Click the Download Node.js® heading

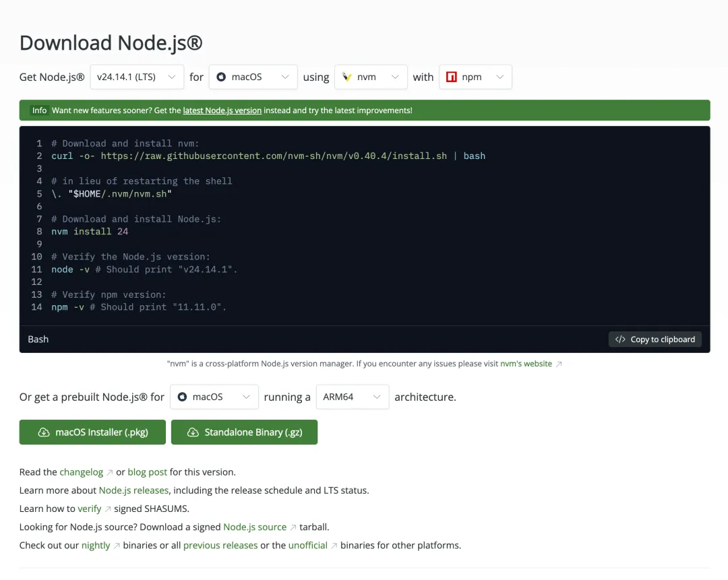pos(111,42)
